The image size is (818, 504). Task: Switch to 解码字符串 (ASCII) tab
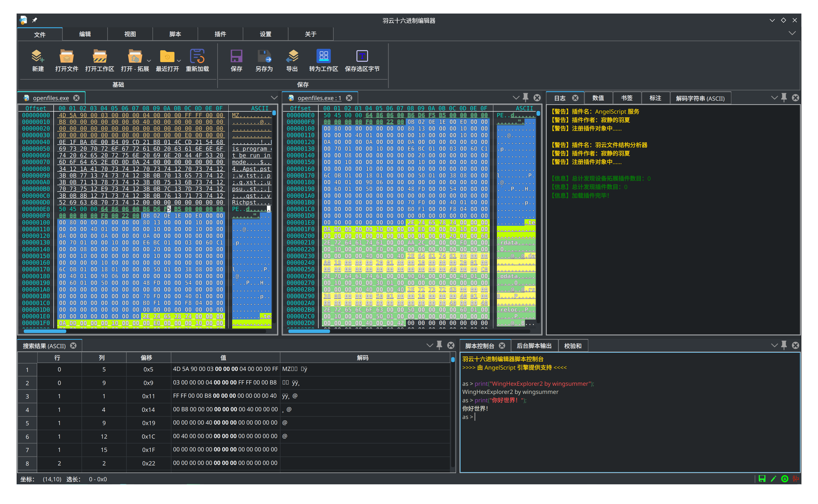(700, 98)
